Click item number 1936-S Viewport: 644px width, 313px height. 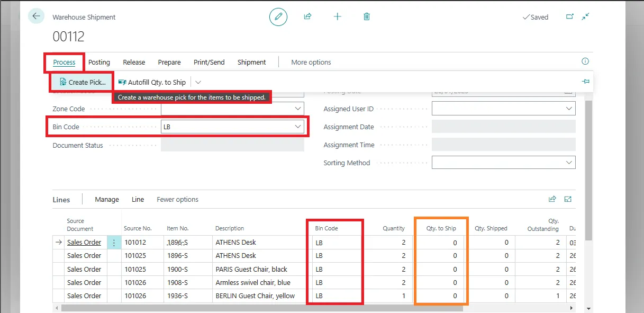pos(177,296)
